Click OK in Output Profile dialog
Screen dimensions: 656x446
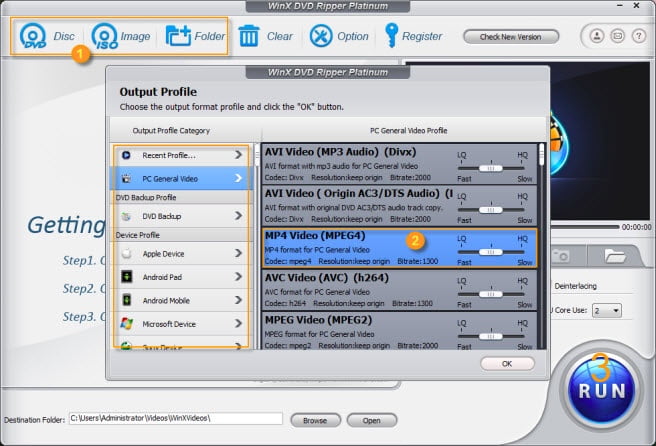[x=507, y=364]
